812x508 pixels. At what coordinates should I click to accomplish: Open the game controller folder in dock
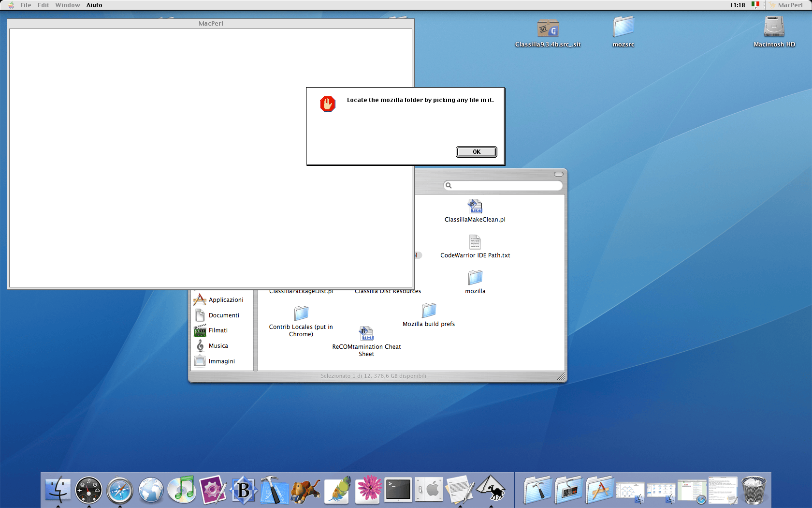pyautogui.click(x=569, y=490)
